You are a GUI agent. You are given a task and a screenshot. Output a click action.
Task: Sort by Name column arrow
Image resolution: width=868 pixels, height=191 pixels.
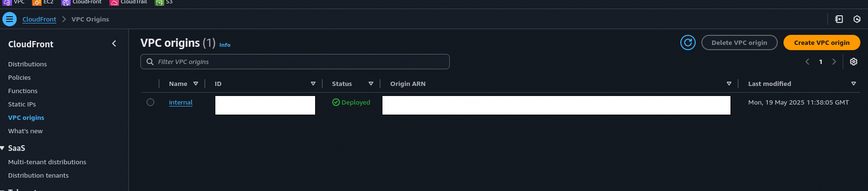click(x=196, y=84)
